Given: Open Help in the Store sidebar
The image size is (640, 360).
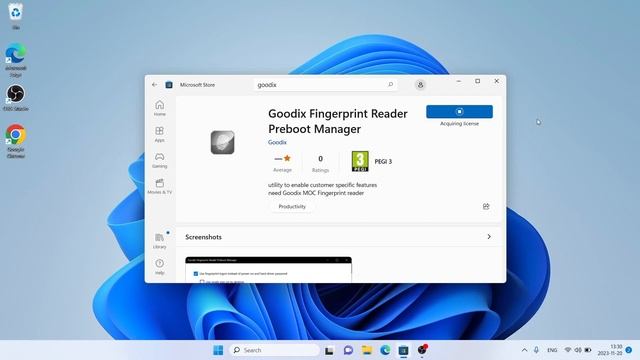Looking at the screenshot, I should (160, 267).
